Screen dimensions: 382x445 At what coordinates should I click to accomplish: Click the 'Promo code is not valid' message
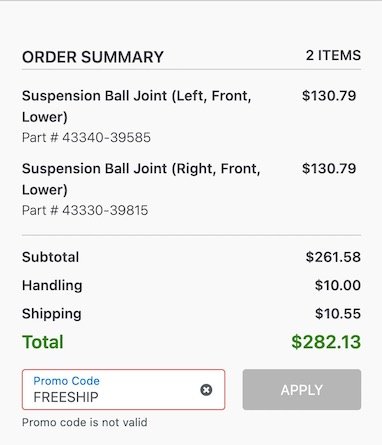(85, 422)
